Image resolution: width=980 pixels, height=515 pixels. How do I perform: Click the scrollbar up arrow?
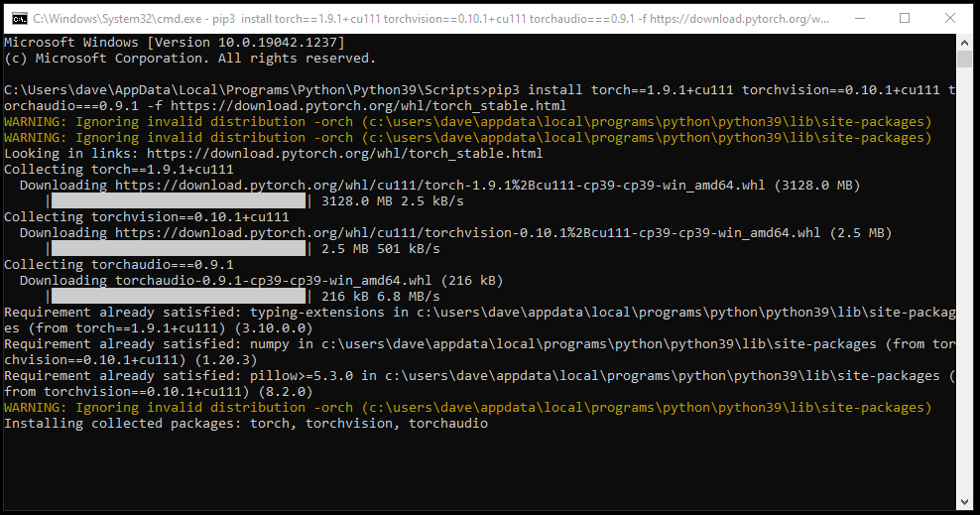(964, 43)
